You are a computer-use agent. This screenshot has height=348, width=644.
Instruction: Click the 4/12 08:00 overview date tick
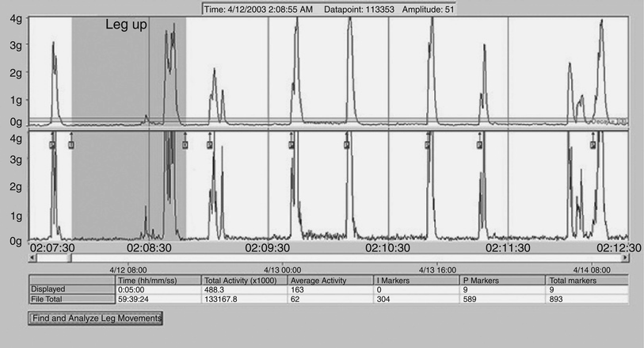(x=128, y=270)
